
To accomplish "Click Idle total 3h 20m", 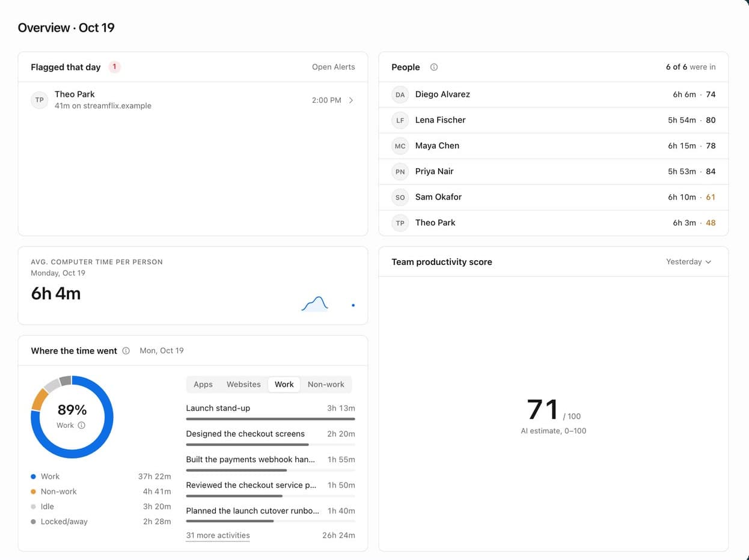I will pos(157,507).
